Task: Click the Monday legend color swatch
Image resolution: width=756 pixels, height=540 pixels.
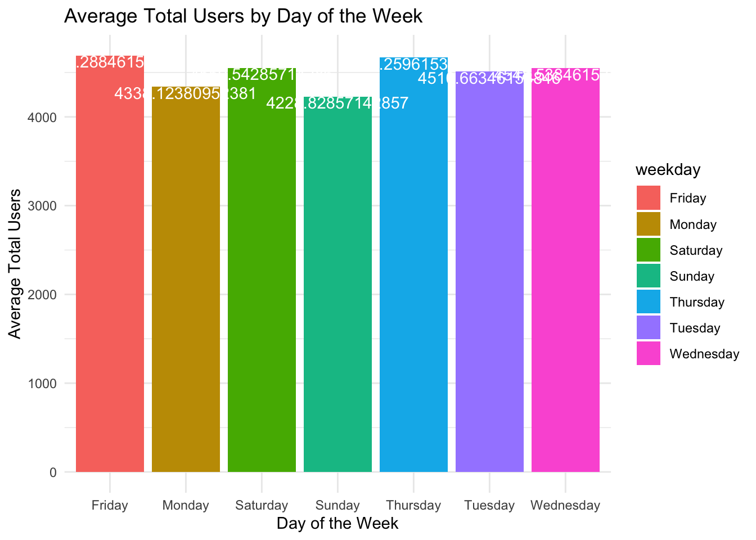Action: [x=648, y=224]
